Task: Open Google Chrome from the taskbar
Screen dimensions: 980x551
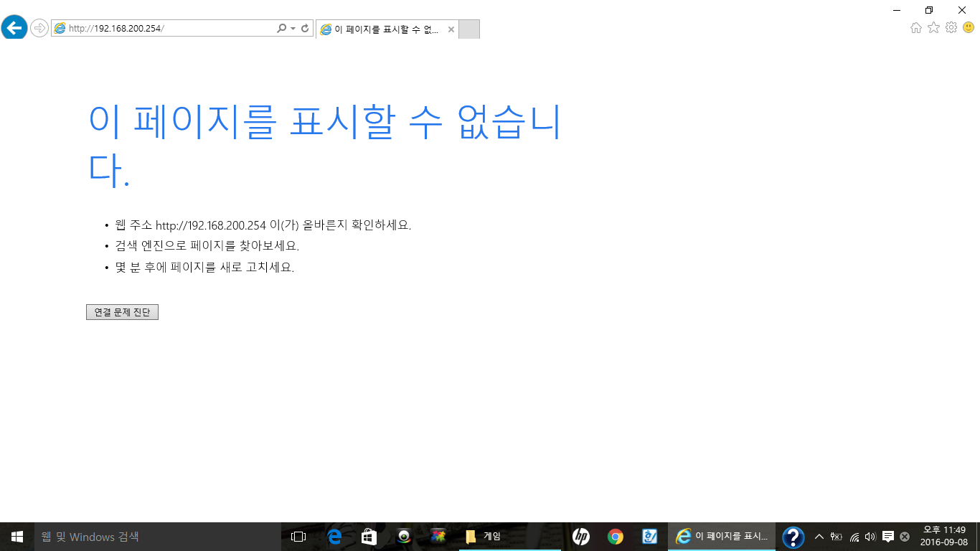Action: (x=615, y=537)
